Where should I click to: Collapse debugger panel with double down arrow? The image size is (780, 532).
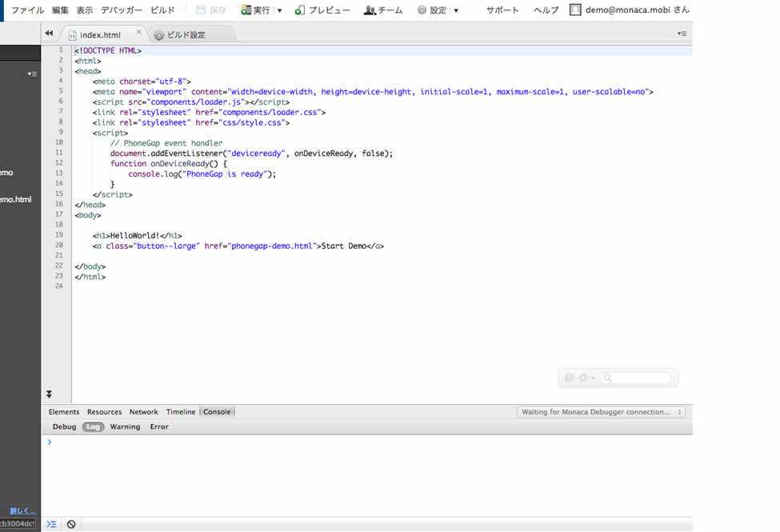(x=49, y=394)
